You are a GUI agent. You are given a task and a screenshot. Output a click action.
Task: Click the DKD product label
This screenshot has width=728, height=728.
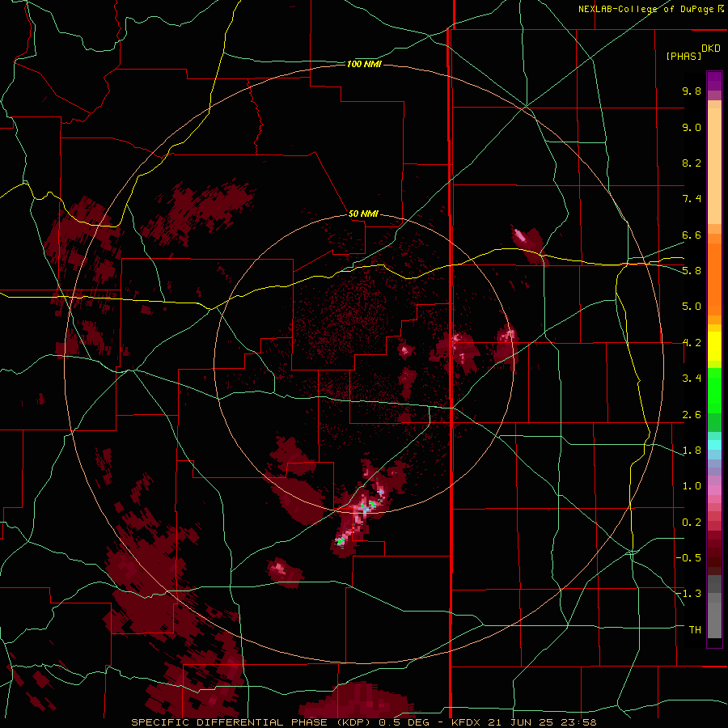[x=711, y=49]
